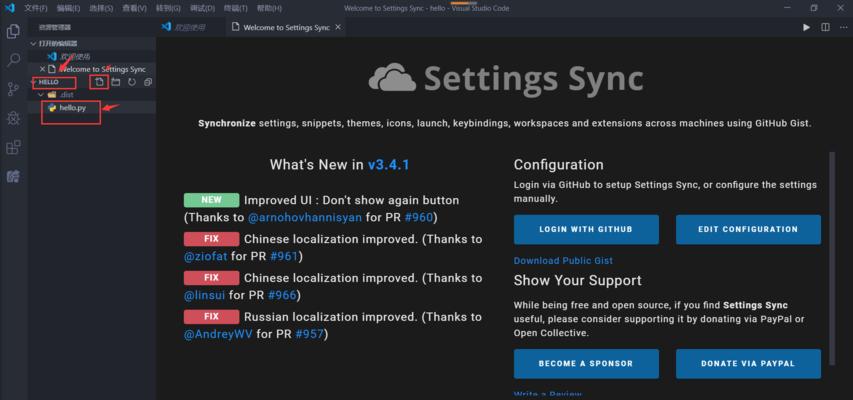Split the editor with the layout icon
Image resolution: width=853 pixels, height=400 pixels.
pyautogui.click(x=825, y=27)
